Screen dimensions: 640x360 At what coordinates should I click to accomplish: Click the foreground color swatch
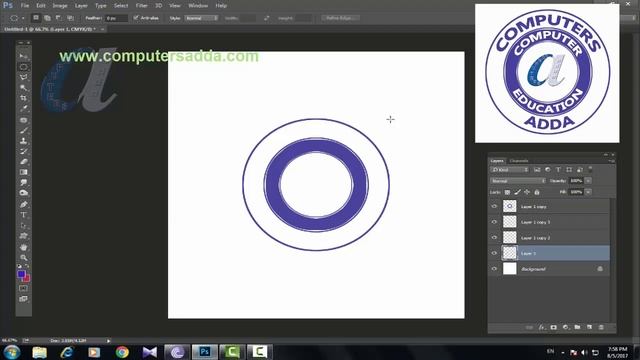(21, 274)
